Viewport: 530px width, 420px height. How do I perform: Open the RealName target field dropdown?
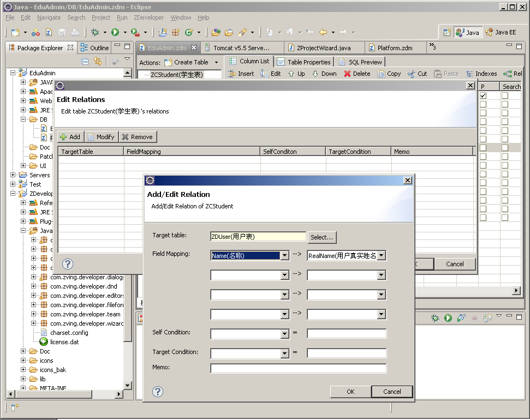click(381, 256)
